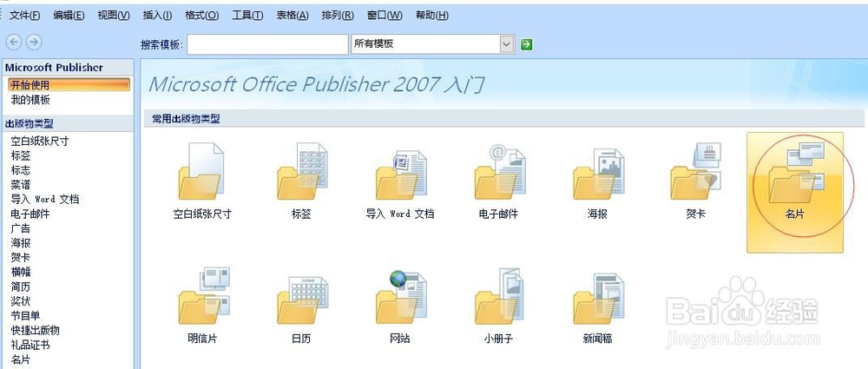868x369 pixels.
Task: Expand the 所有模板 dropdown arrow
Action: pyautogui.click(x=507, y=44)
